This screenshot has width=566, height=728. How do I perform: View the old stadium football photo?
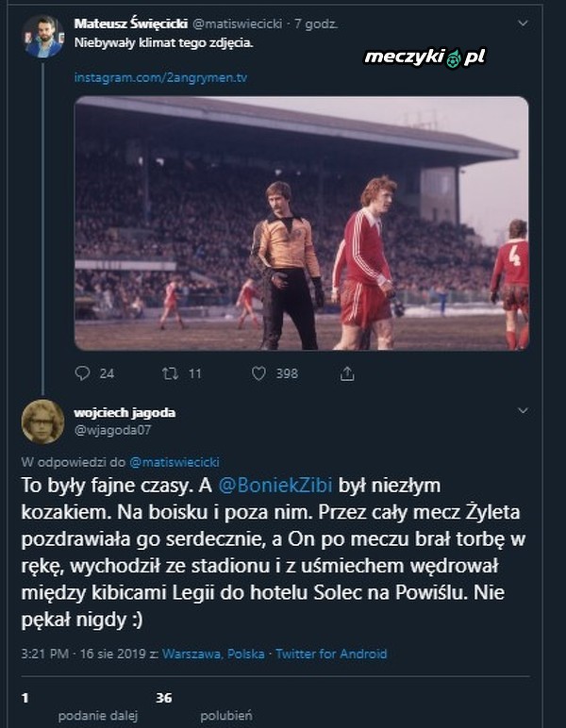pyautogui.click(x=301, y=223)
